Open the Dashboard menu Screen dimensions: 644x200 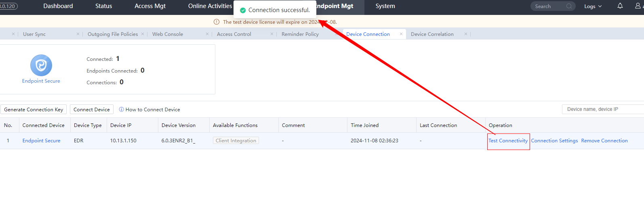click(x=58, y=6)
